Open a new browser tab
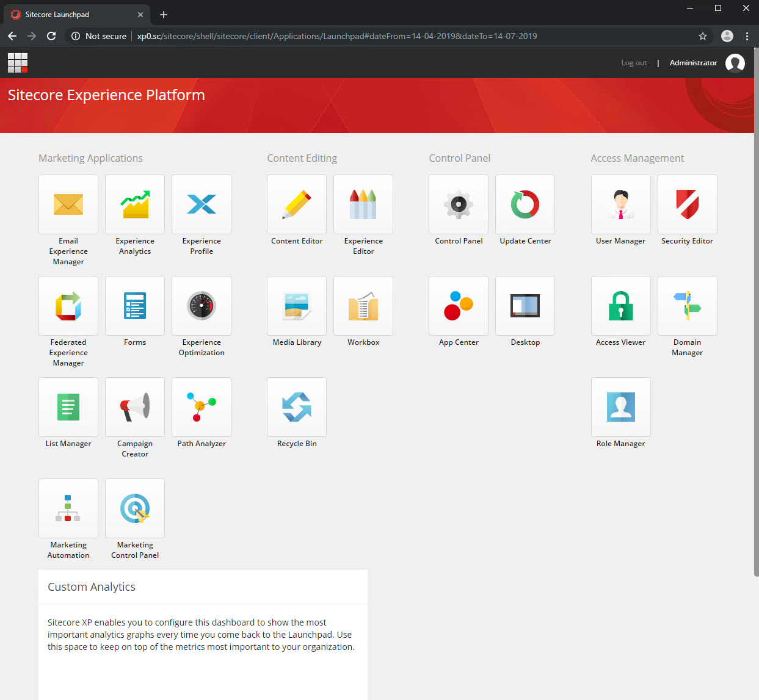 164,15
